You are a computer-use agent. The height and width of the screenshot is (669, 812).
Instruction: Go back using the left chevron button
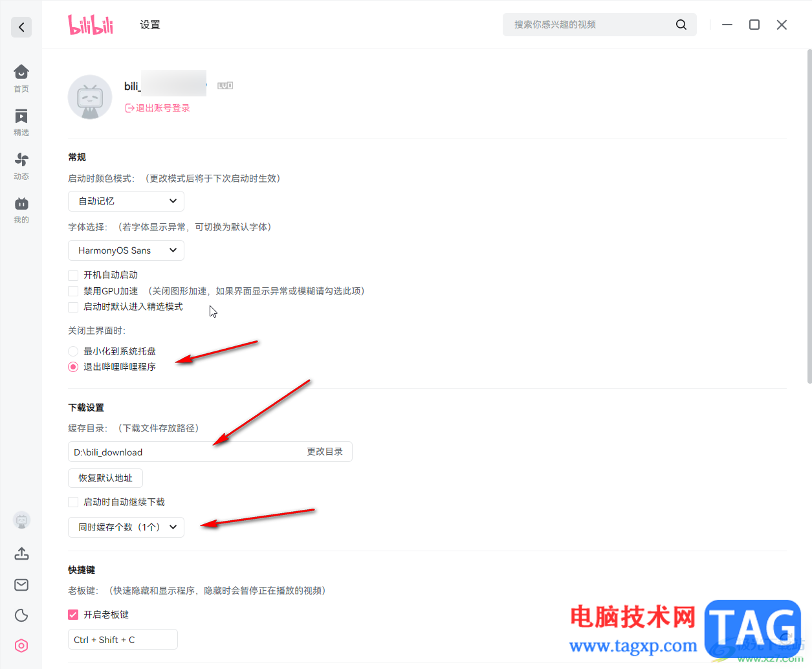click(x=21, y=27)
